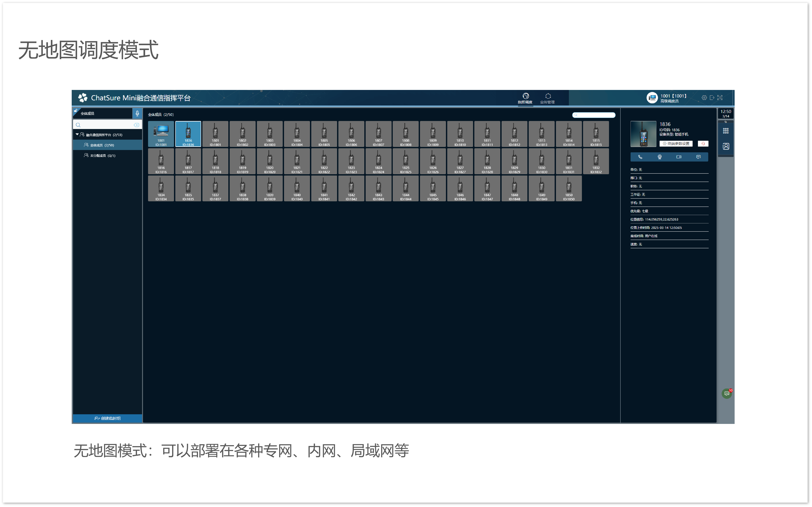Image resolution: width=812 pixels, height=507 pixels.
Task: Select device tile ID:1815
Action: pos(596,134)
